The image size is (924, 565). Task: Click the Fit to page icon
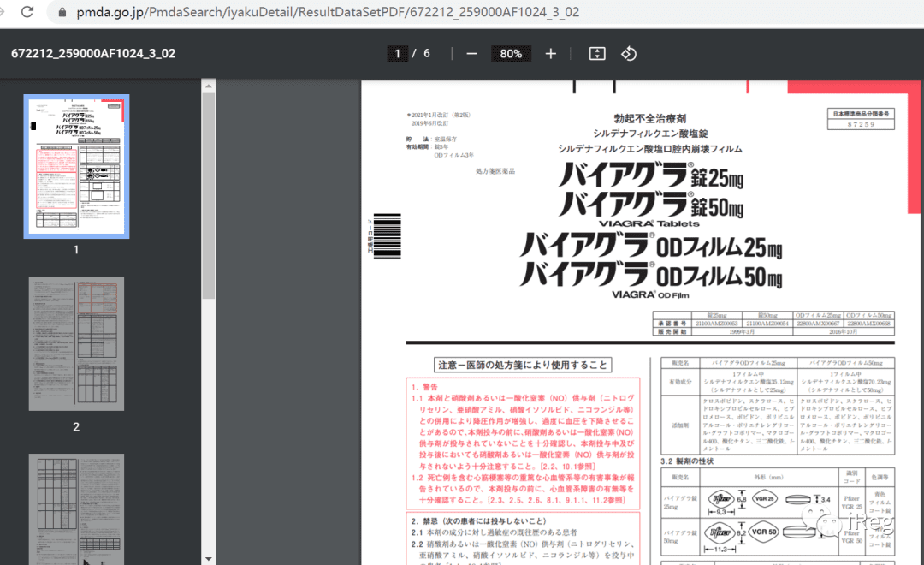pos(597,54)
